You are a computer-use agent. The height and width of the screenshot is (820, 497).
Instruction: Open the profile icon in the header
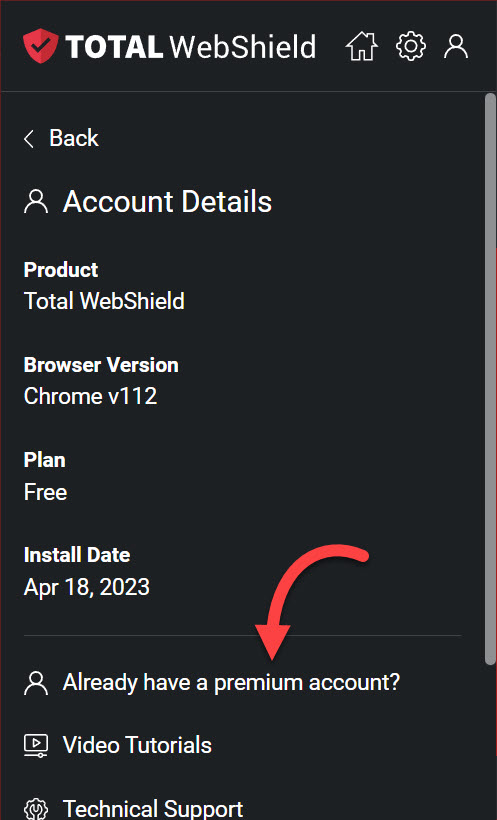tap(456, 47)
